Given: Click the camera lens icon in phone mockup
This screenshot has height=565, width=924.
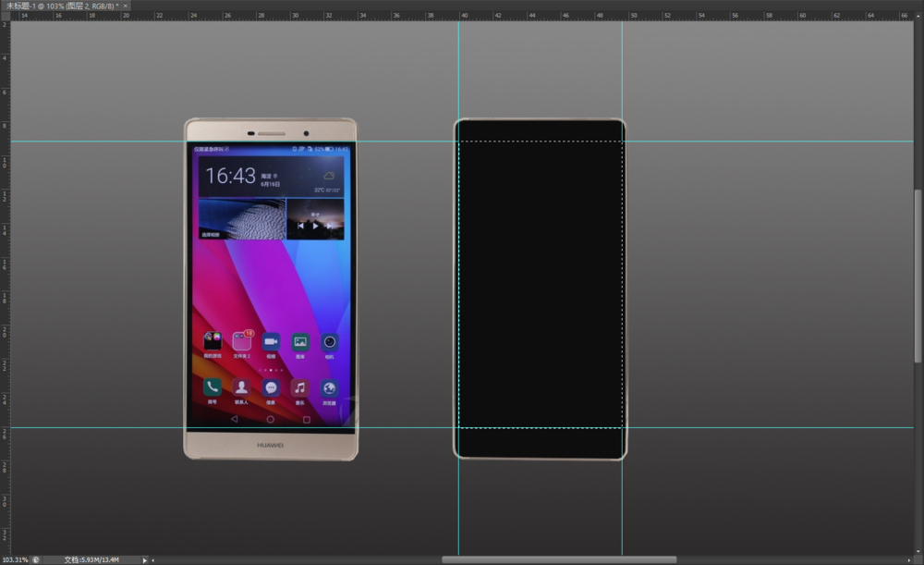Looking at the screenshot, I should coord(330,342).
